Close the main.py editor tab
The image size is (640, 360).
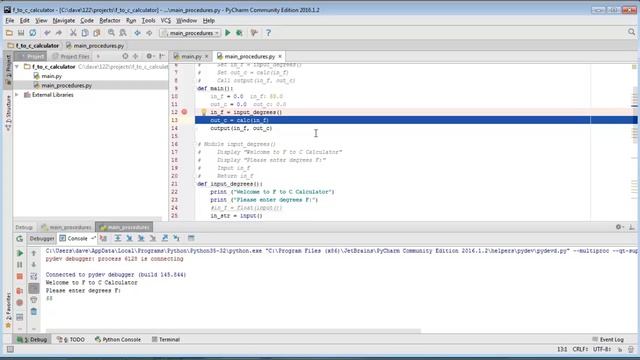pyautogui.click(x=207, y=56)
